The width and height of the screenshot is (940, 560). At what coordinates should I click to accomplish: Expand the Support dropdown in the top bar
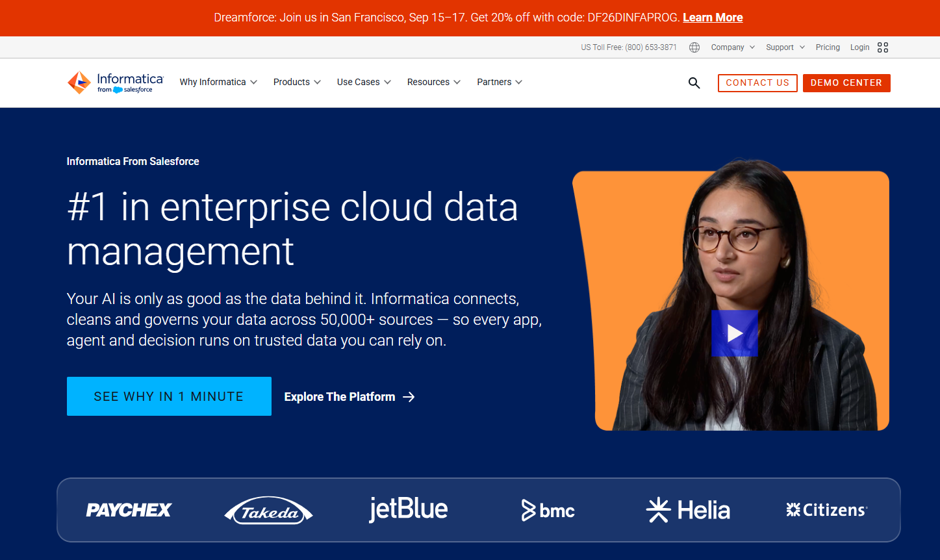[785, 47]
